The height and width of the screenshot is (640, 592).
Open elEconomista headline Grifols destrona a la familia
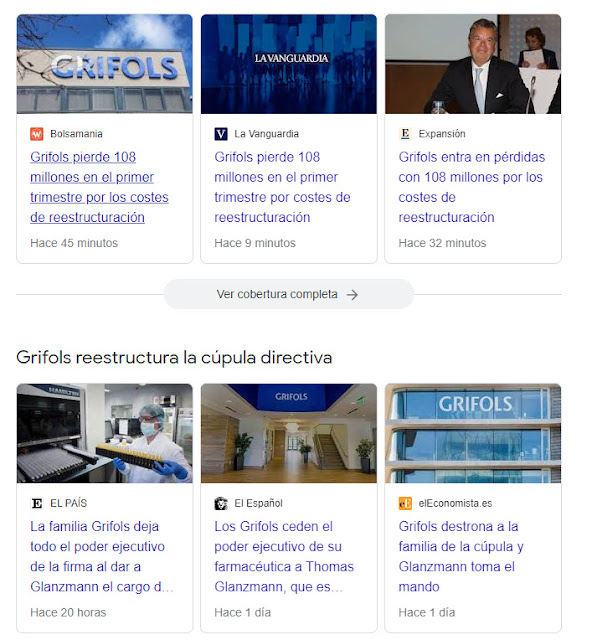click(461, 557)
